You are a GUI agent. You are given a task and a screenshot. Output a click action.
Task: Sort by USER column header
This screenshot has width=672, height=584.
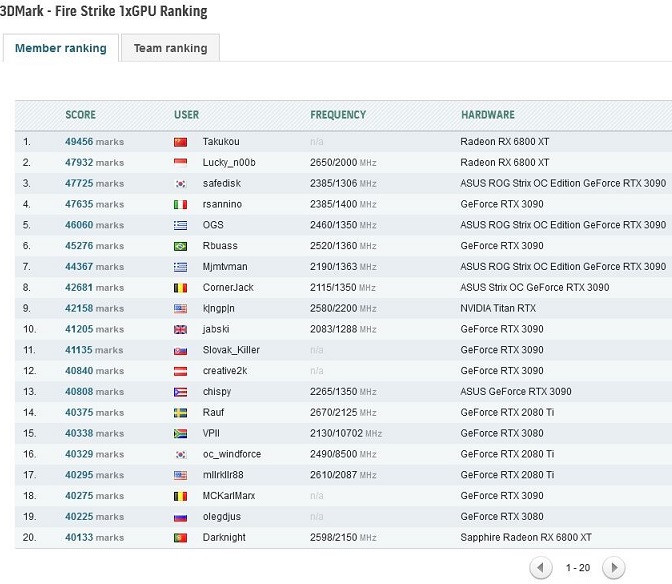[x=186, y=115]
